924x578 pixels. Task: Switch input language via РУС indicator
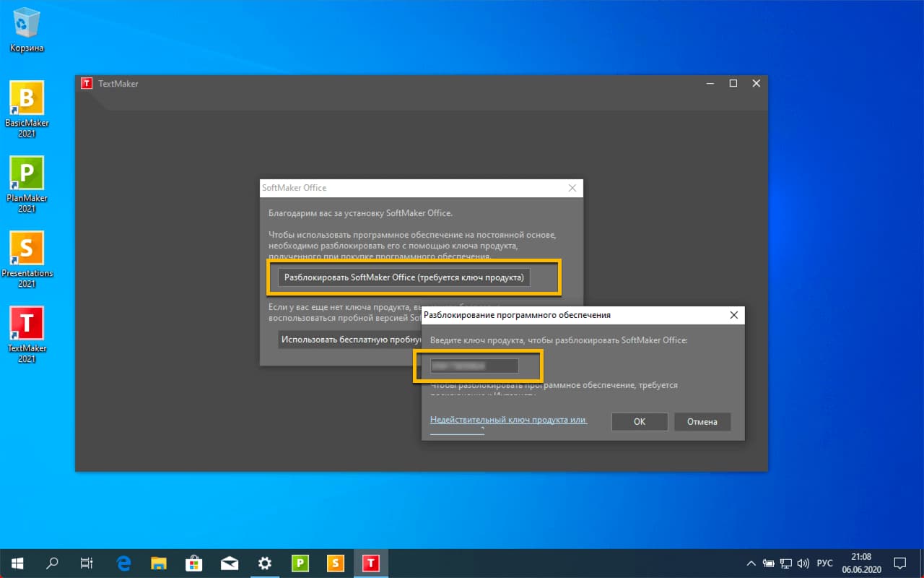tap(825, 563)
